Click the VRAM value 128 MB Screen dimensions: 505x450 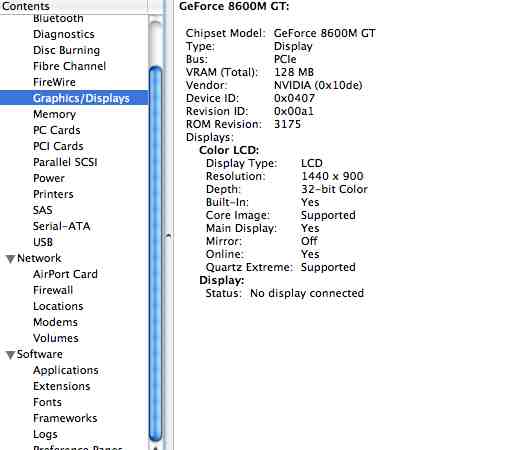[294, 72]
